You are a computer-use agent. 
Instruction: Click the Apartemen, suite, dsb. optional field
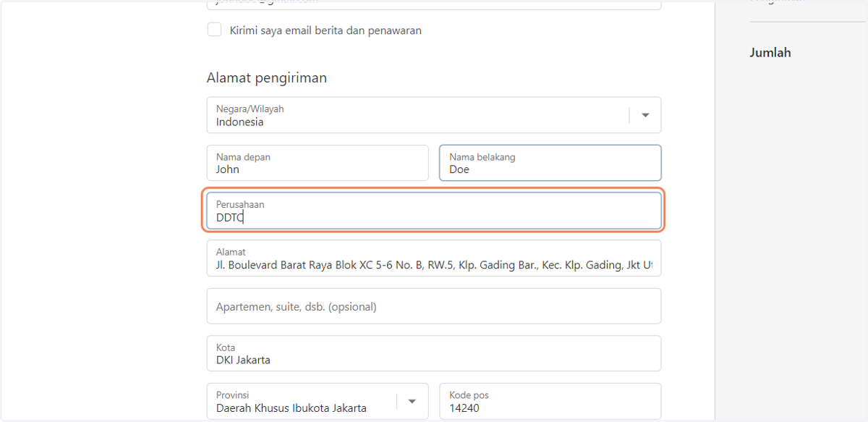tap(434, 306)
